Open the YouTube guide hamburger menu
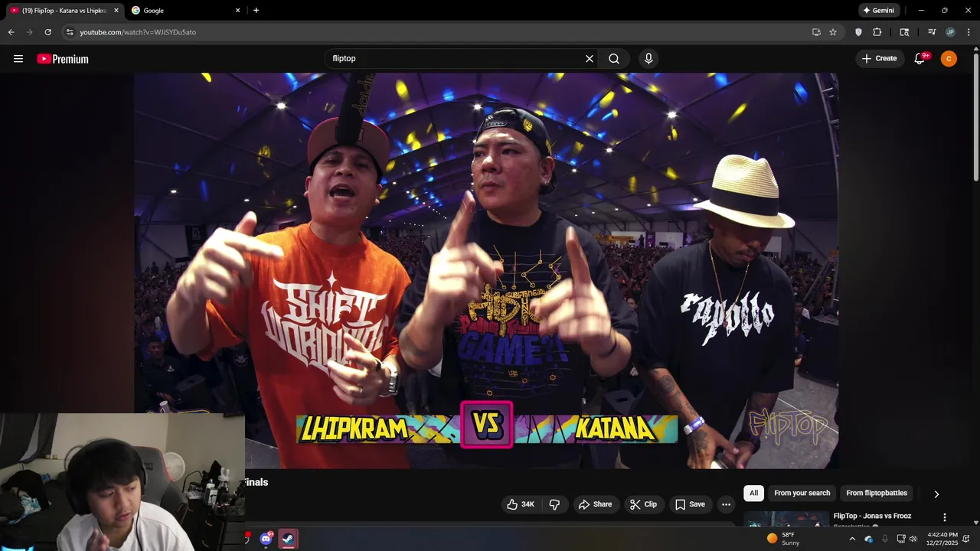This screenshot has width=980, height=551. click(18, 59)
